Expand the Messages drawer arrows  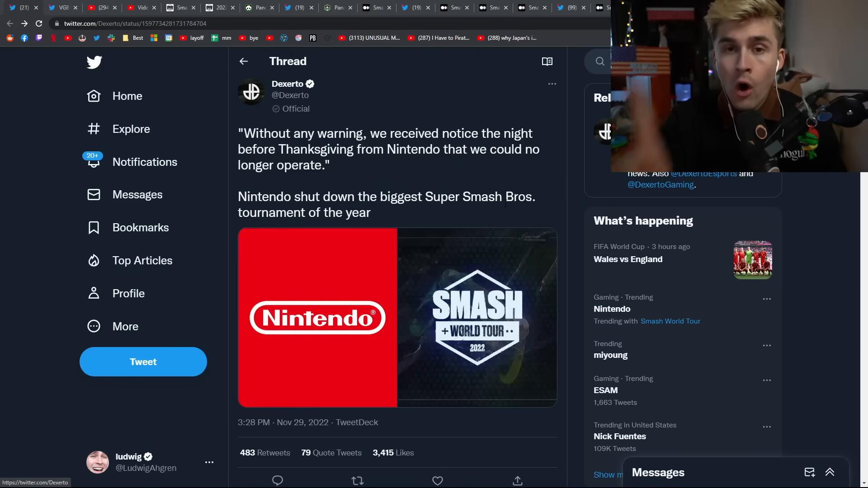pos(830,472)
